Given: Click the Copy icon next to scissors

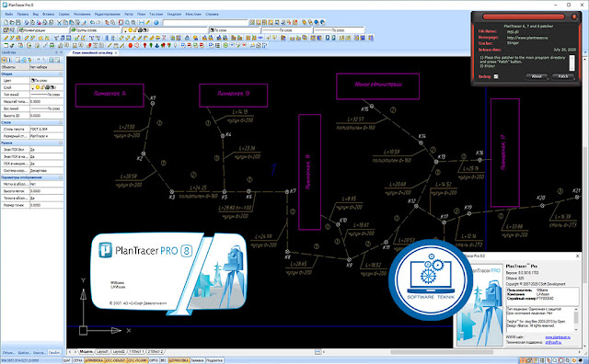Looking at the screenshot, I should pos(65,22).
